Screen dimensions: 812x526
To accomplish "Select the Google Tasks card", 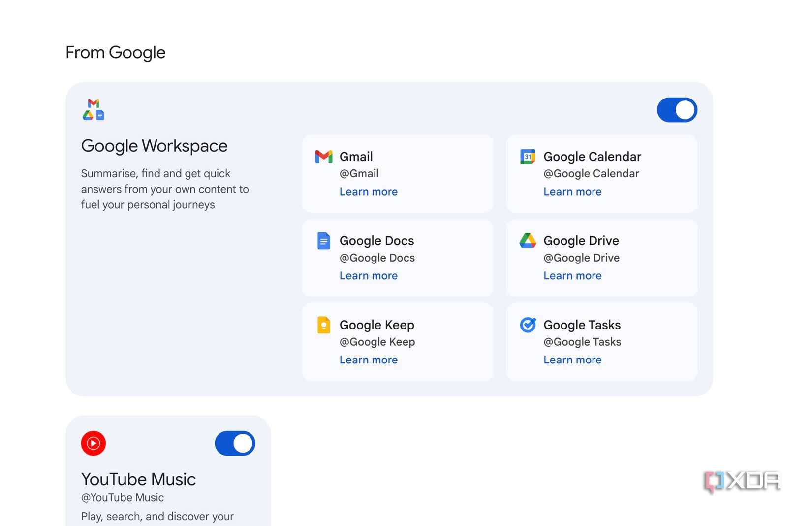I will [601, 342].
